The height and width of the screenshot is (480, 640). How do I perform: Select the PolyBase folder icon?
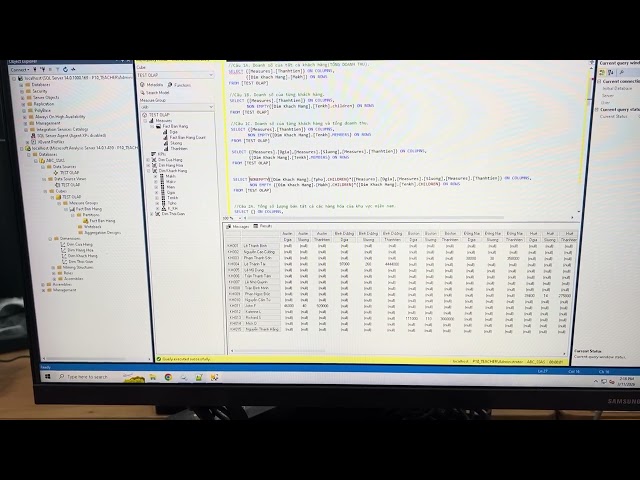point(30,110)
